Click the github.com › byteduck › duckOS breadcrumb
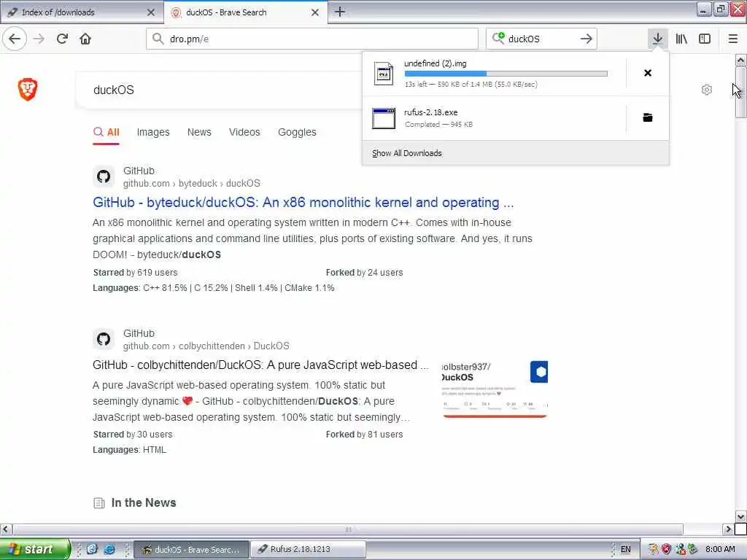Image resolution: width=747 pixels, height=560 pixels. pyautogui.click(x=192, y=183)
